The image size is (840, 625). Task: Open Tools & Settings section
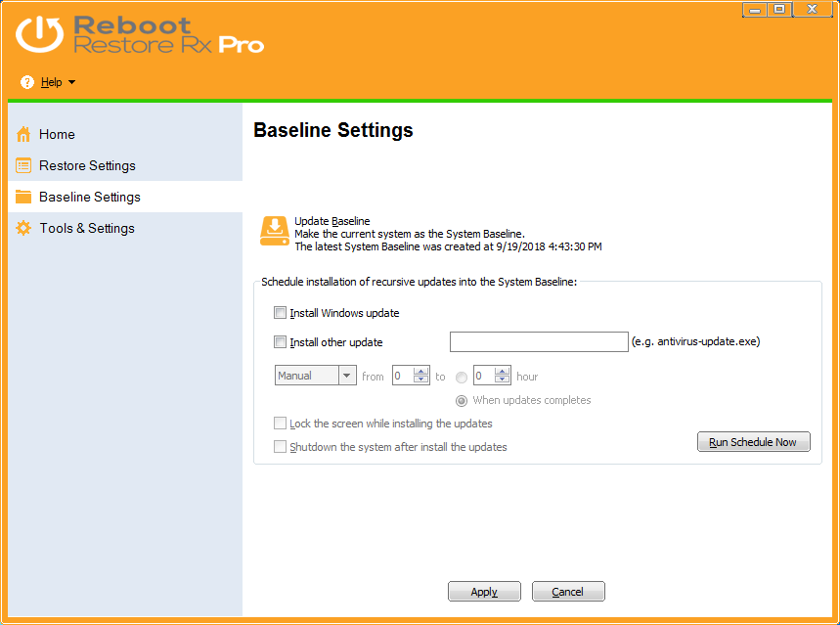click(x=125, y=228)
